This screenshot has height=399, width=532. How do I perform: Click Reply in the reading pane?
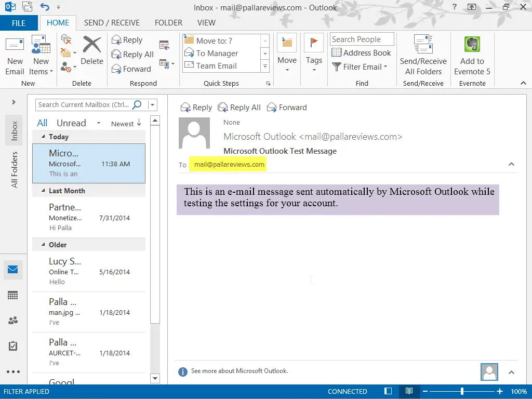tap(196, 108)
